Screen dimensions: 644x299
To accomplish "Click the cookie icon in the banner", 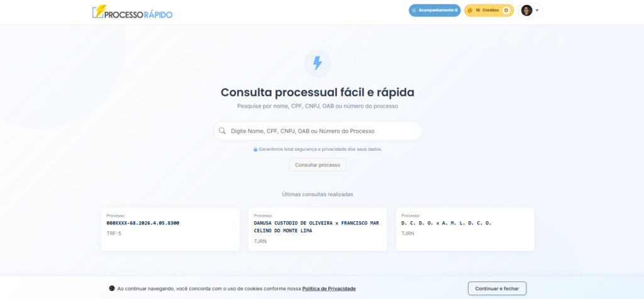I will tap(112, 288).
